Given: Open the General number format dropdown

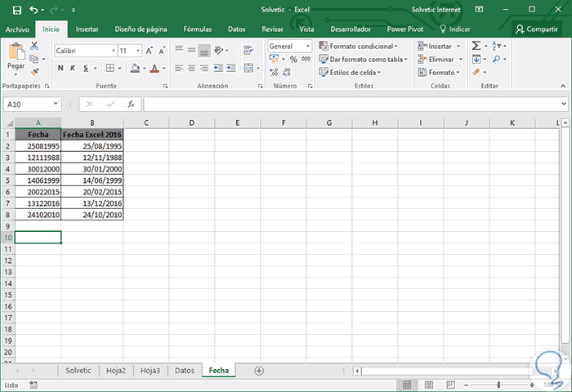Looking at the screenshot, I should [308, 46].
